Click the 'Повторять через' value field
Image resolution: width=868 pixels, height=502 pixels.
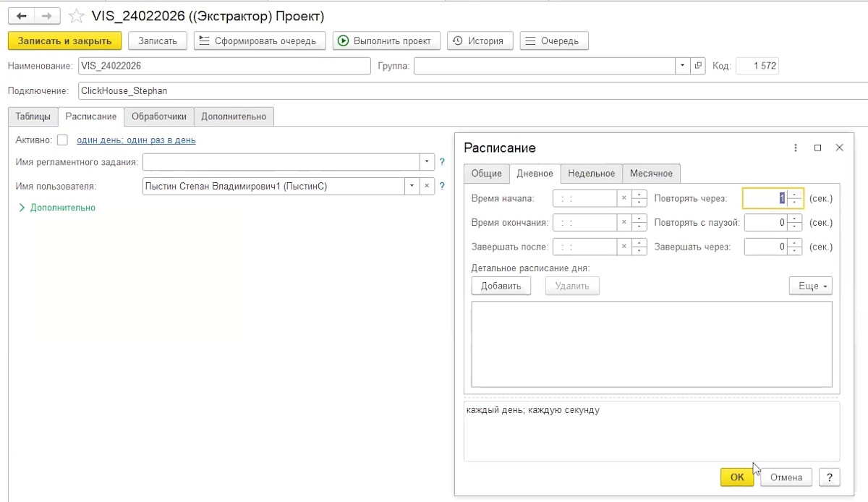click(x=765, y=198)
